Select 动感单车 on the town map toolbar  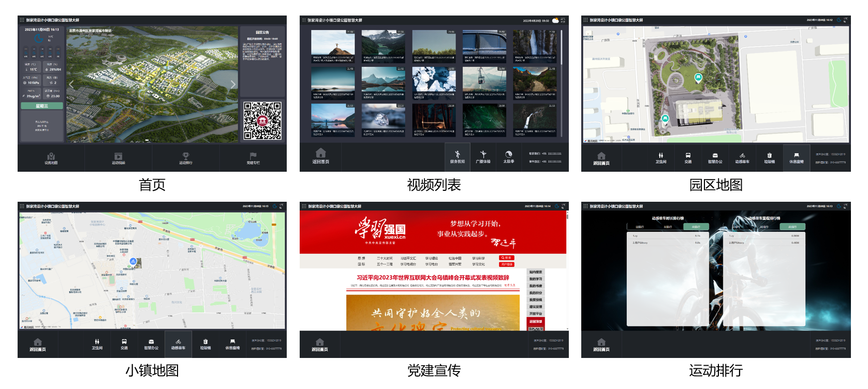pos(178,344)
